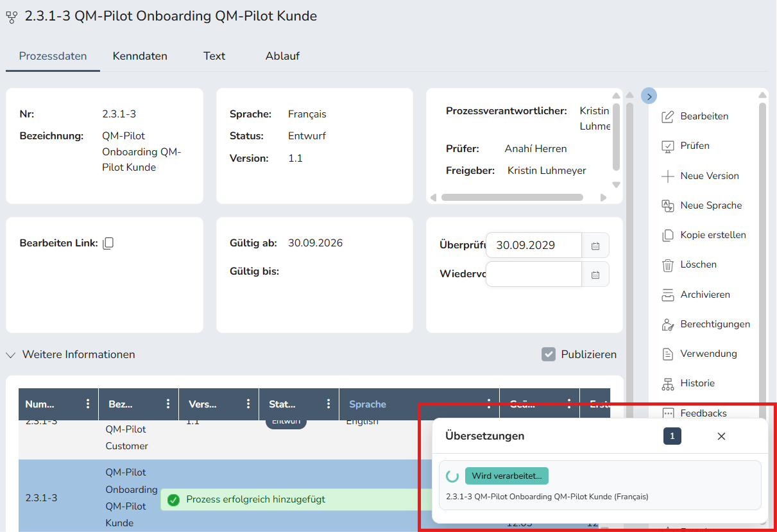Open the Stat... column options menu
This screenshot has width=777, height=532.
pyautogui.click(x=329, y=404)
